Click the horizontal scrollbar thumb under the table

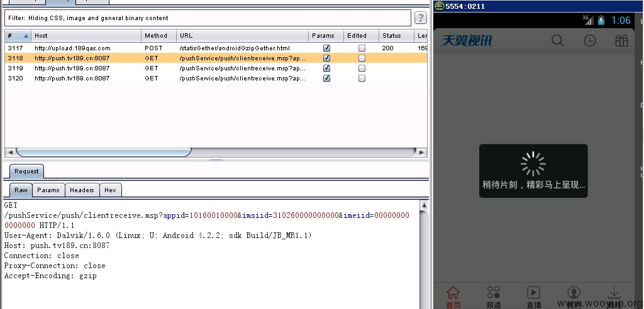[104, 152]
